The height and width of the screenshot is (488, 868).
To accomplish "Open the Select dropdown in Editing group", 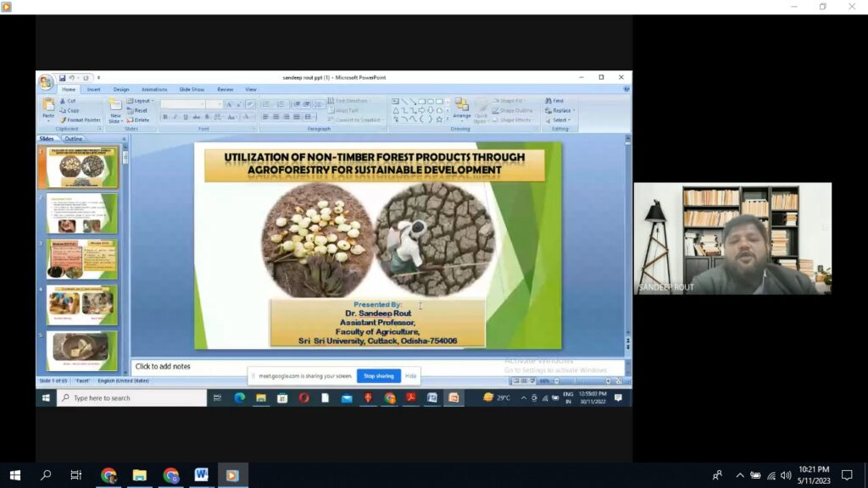I will 561,120.
